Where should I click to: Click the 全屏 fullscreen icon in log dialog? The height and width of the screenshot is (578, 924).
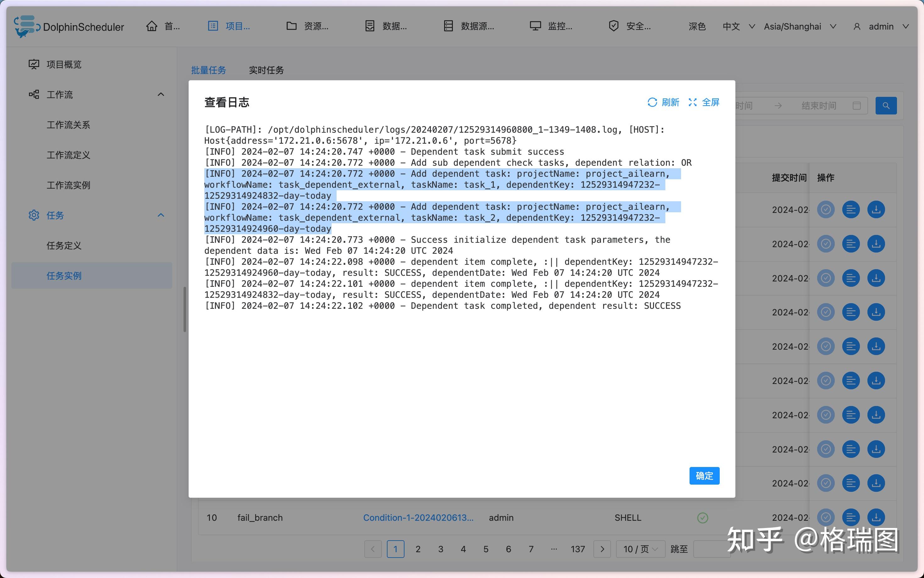(693, 103)
